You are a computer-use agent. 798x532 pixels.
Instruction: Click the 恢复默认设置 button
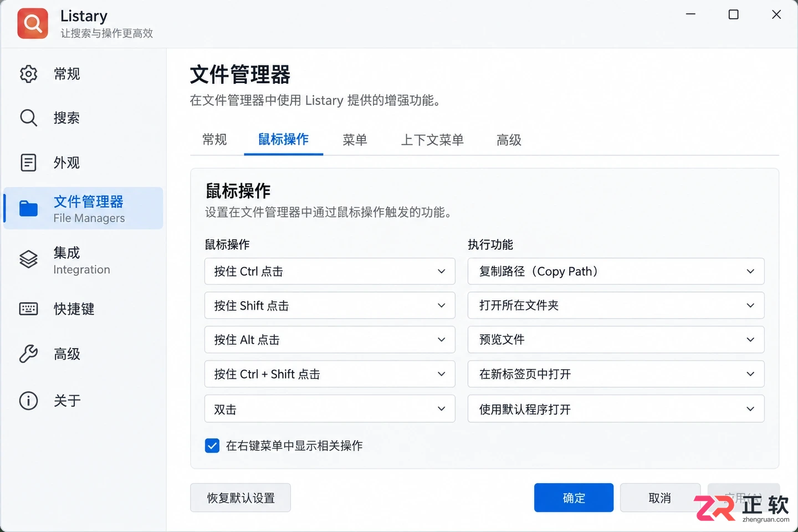(x=241, y=498)
